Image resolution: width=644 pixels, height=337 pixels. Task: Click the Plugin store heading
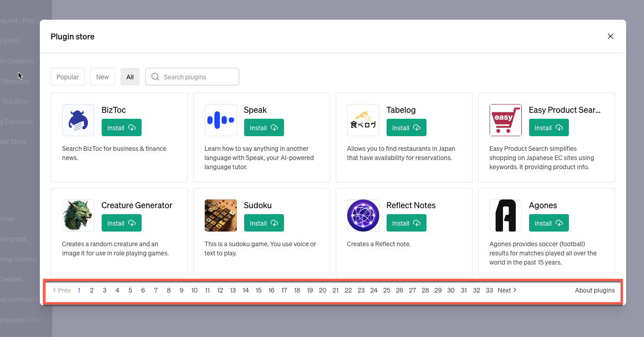point(72,37)
